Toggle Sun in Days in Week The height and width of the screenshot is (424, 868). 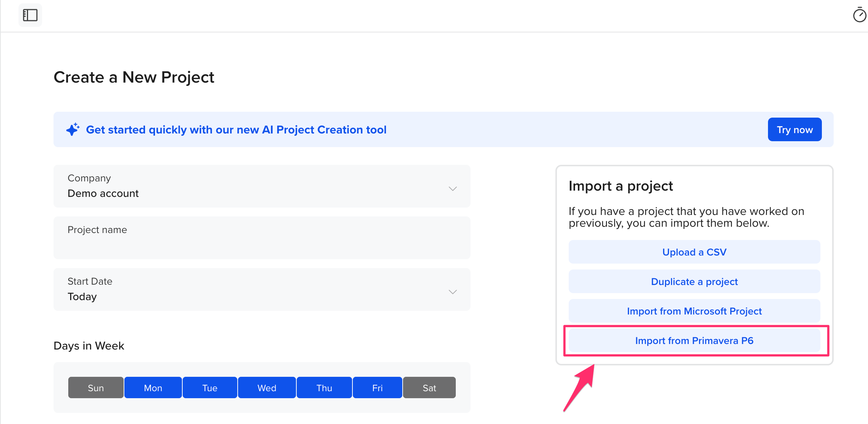pyautogui.click(x=96, y=387)
